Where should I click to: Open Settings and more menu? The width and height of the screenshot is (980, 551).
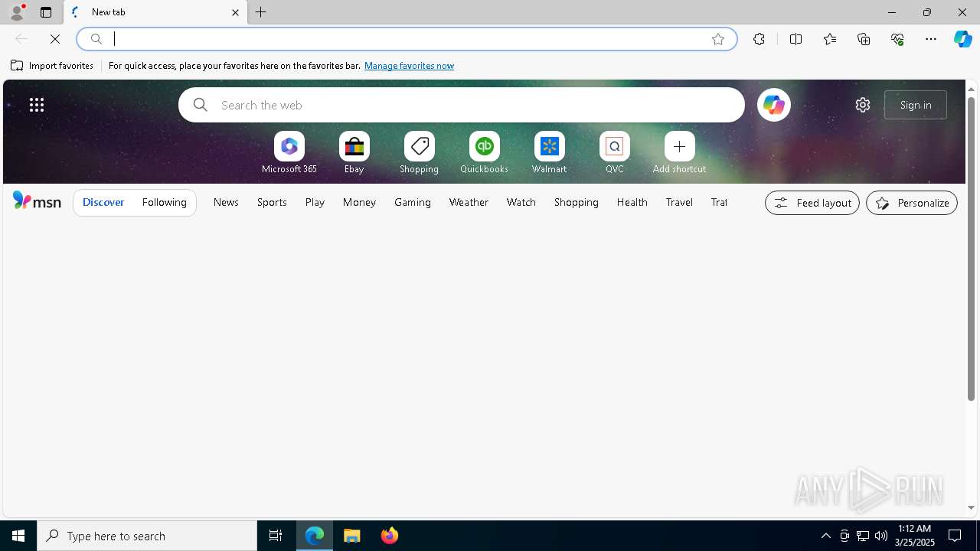point(931,39)
